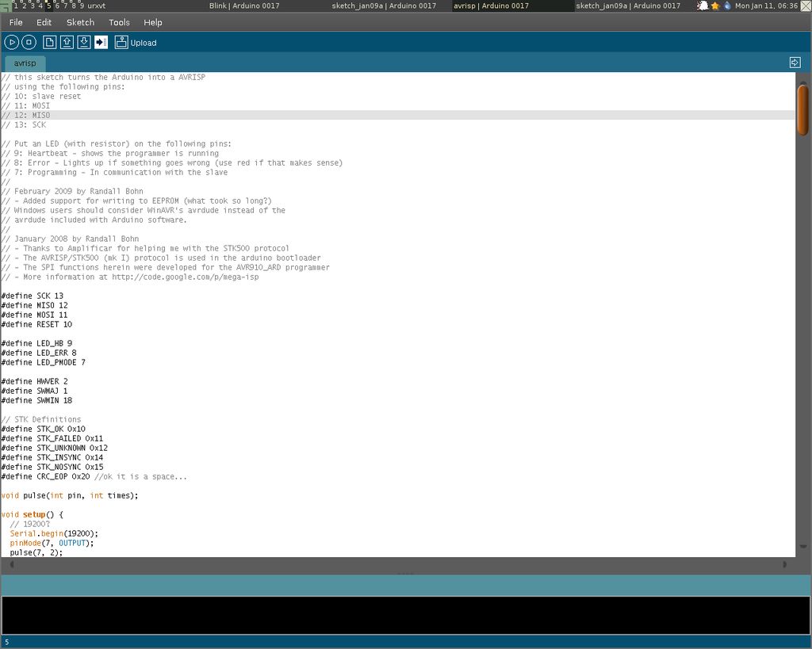This screenshot has width=812, height=649.
Task: Open the Sketch menu
Action: coord(80,22)
